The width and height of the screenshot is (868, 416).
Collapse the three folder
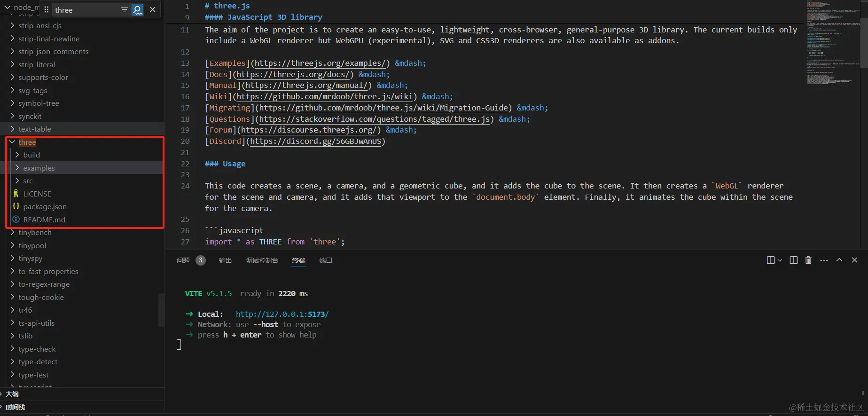click(12, 142)
